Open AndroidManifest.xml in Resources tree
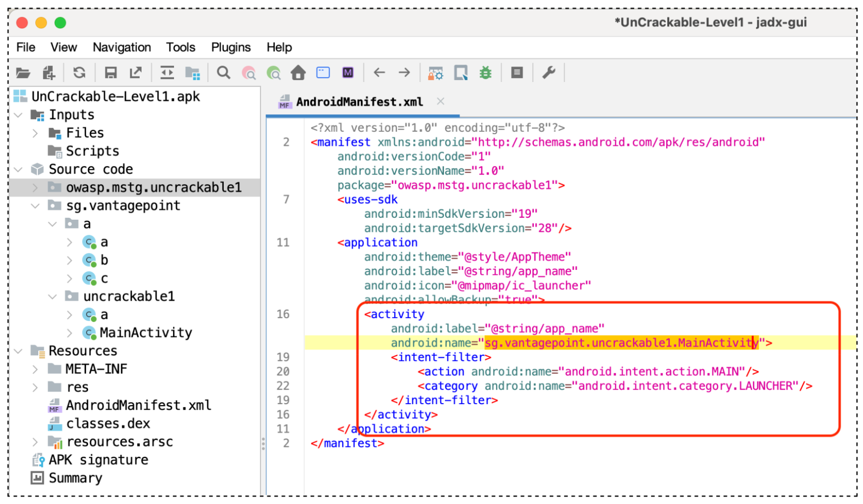The width and height of the screenshot is (863, 504). (x=139, y=406)
